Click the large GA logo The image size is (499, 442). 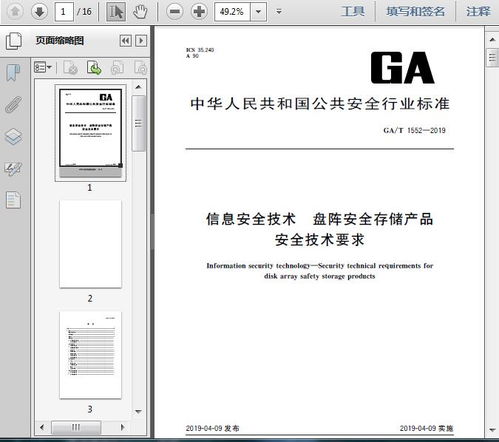pyautogui.click(x=402, y=68)
